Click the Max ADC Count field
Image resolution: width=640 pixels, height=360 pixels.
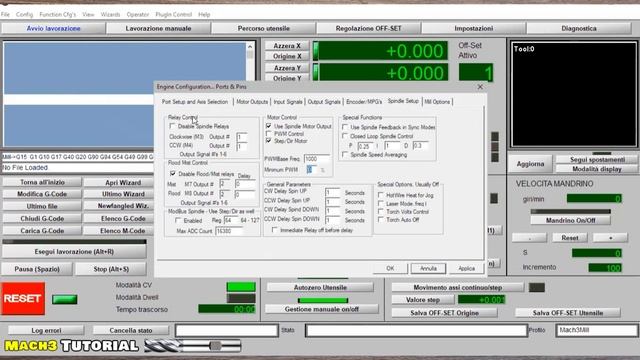coord(228,231)
